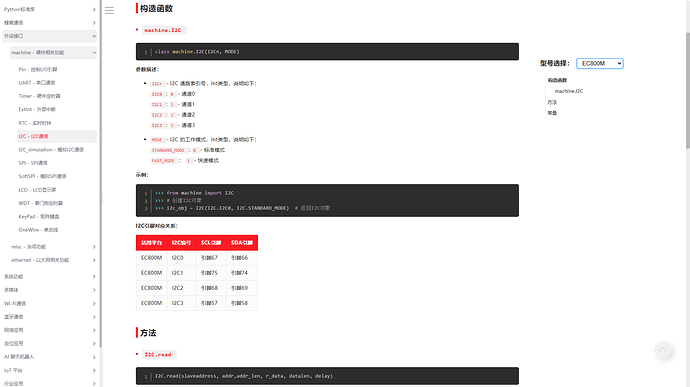Select the I2C_simulation sidebar item
690x387 pixels.
pyautogui.click(x=51, y=150)
